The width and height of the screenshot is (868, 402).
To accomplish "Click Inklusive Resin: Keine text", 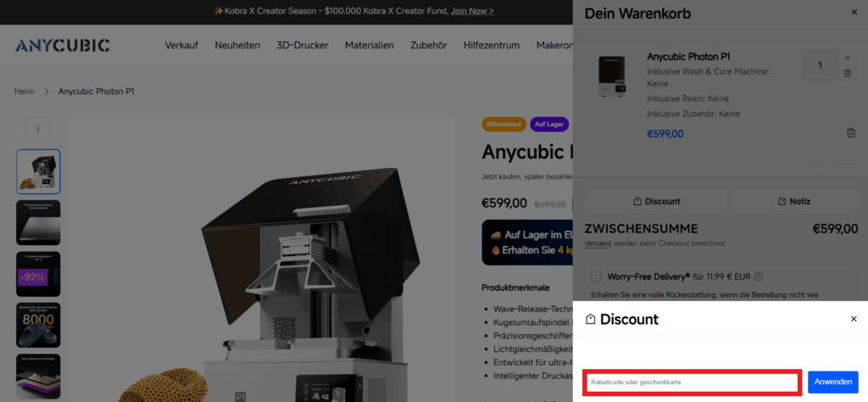I will 687,98.
